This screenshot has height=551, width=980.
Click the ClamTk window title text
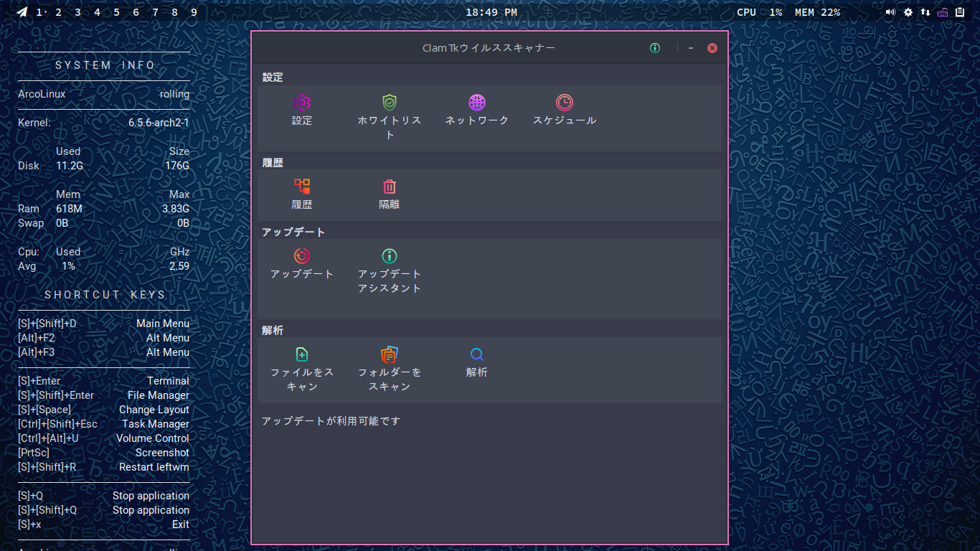(489, 48)
